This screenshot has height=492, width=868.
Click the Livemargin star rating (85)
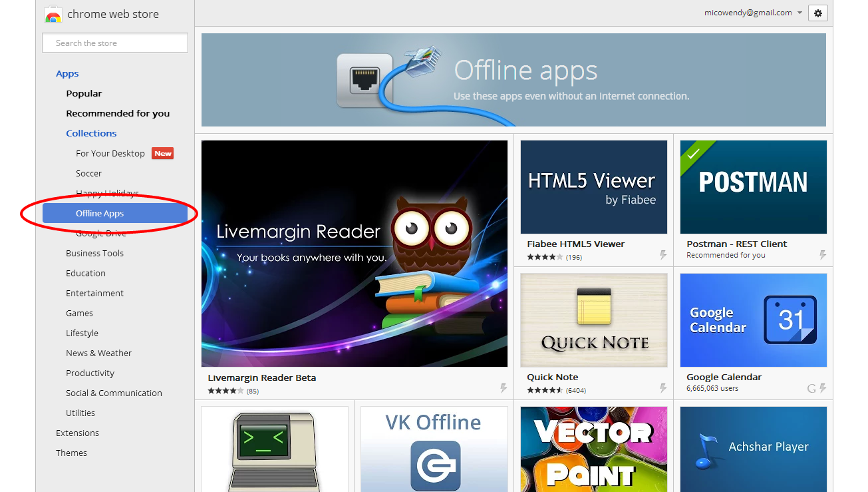coord(233,391)
